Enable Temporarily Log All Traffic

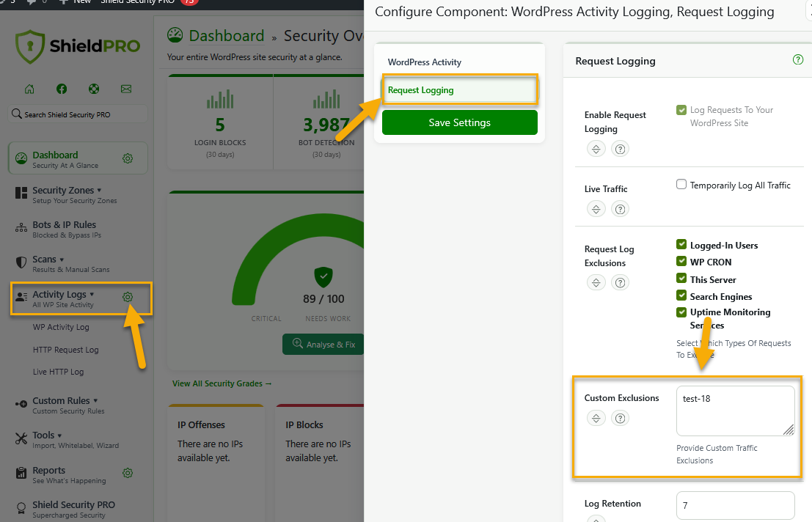click(x=681, y=184)
